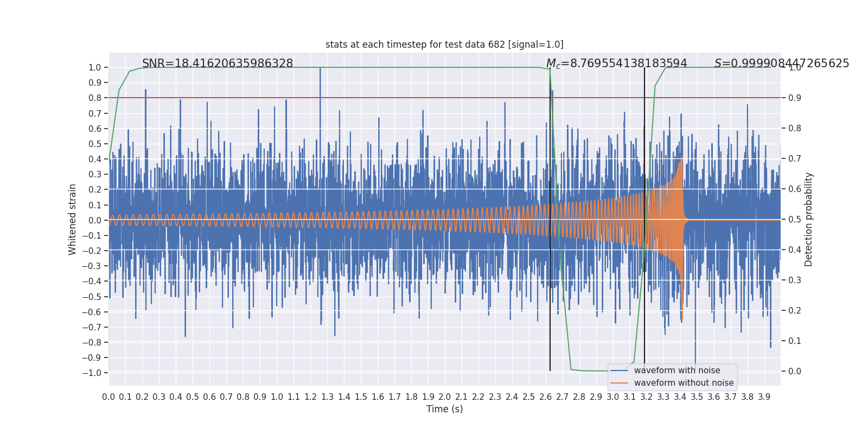The height and width of the screenshot is (434, 868).
Task: Click the left y-axis tick label −0.3
Action: [x=92, y=266]
